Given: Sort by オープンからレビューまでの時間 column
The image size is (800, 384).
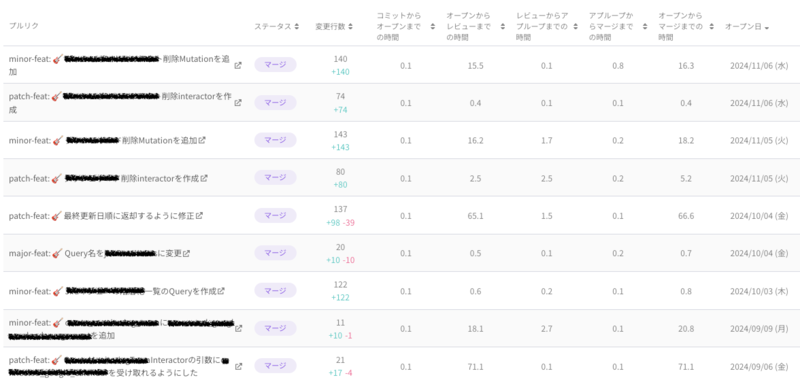Looking at the screenshot, I should tap(503, 27).
